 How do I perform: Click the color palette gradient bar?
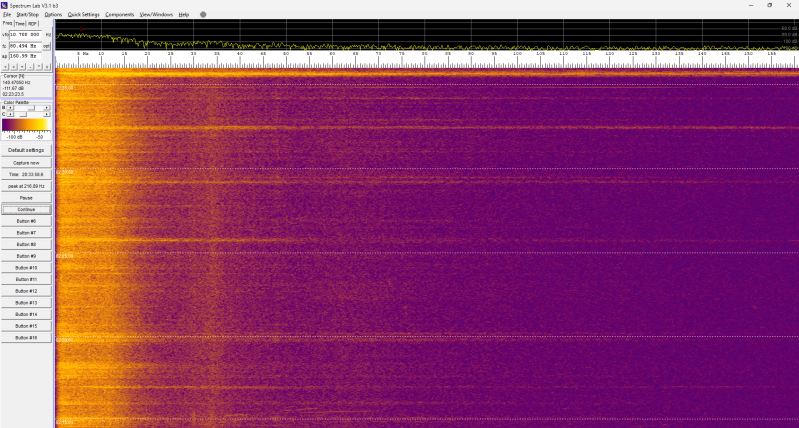tap(25, 125)
